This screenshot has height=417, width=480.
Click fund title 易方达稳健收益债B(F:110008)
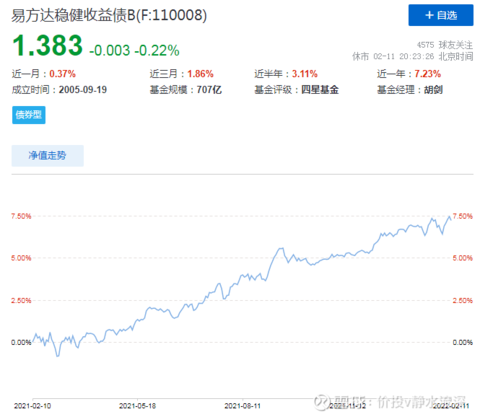pyautogui.click(x=109, y=15)
